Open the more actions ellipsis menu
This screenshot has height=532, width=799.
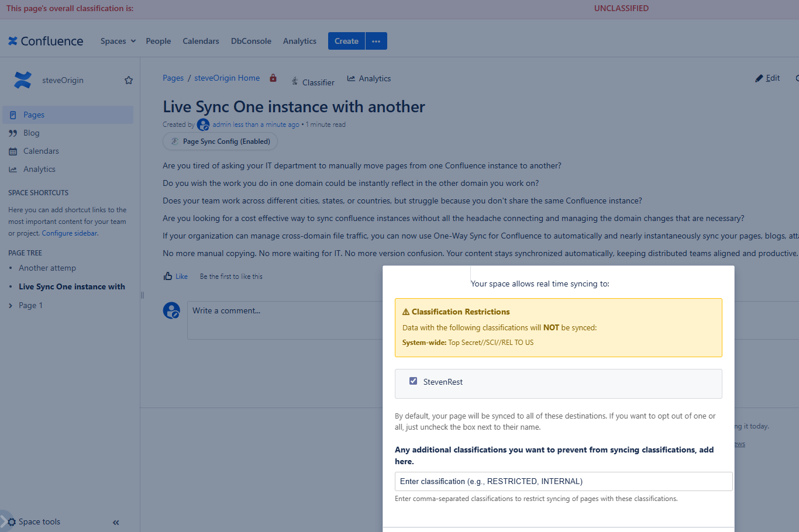pyautogui.click(x=376, y=41)
